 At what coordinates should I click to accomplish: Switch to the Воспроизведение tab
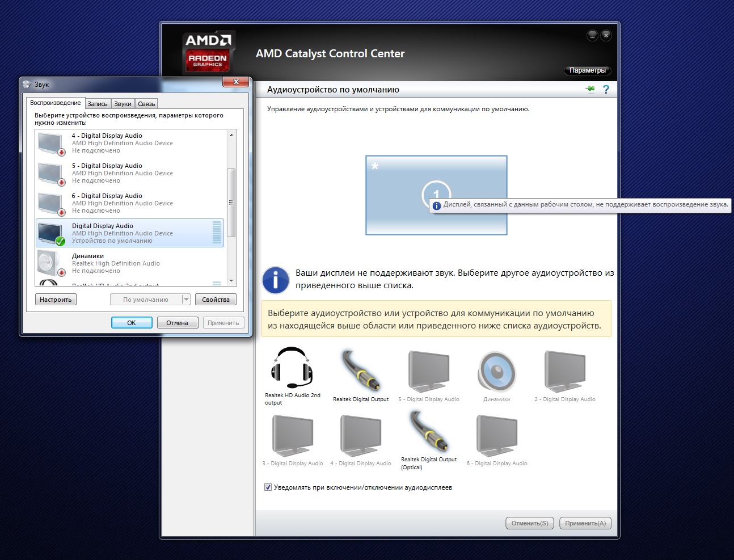[x=56, y=103]
